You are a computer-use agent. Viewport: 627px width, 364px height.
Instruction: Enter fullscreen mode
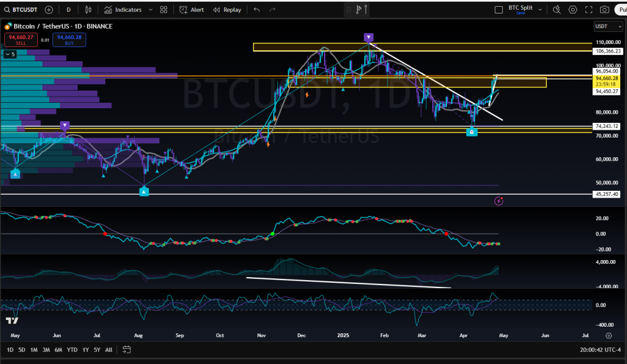coord(588,10)
